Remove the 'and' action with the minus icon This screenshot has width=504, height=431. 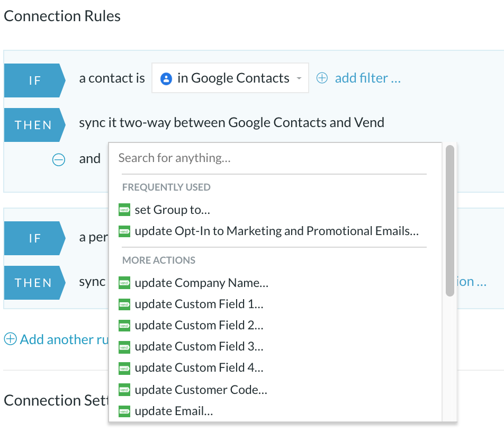[58, 160]
